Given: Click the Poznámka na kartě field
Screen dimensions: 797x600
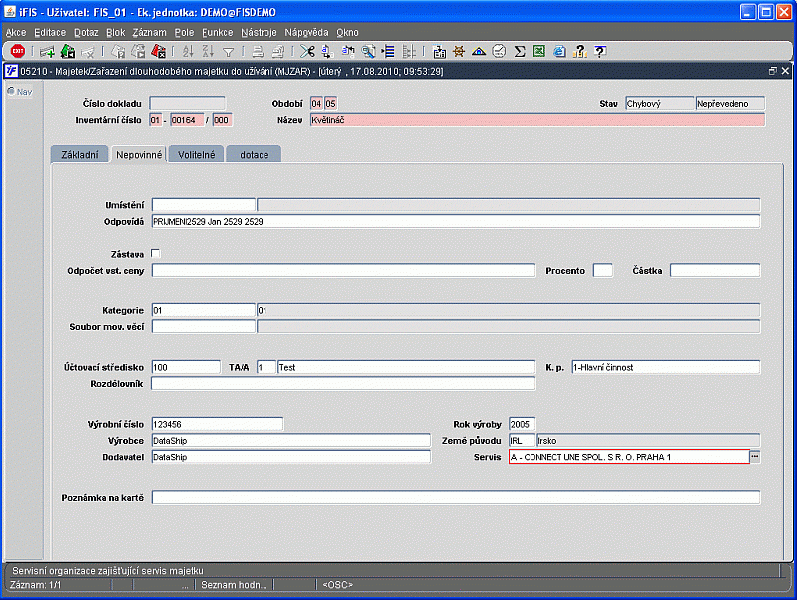Looking at the screenshot, I should [x=455, y=497].
